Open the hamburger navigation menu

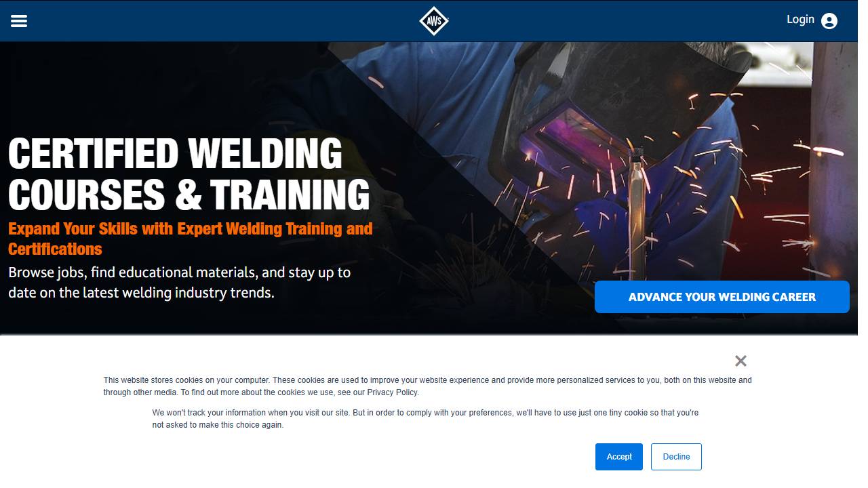[x=19, y=21]
